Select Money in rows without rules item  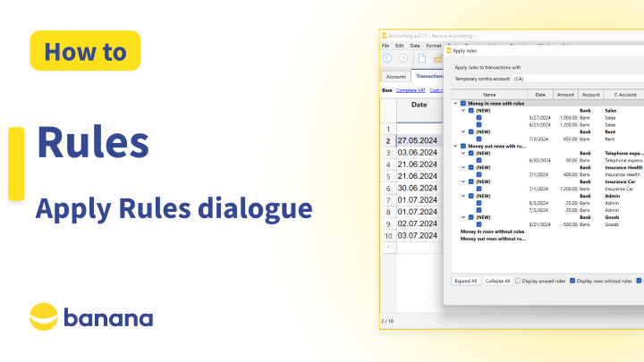492,232
